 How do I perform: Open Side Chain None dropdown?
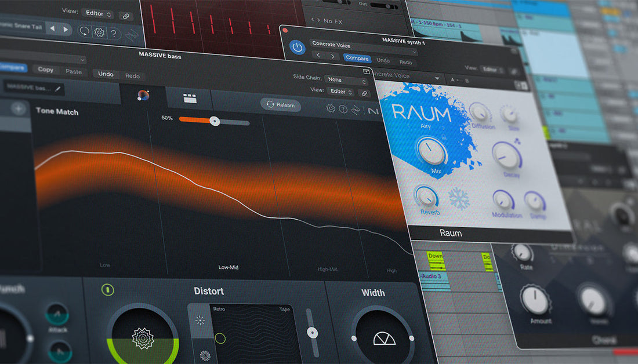point(347,80)
